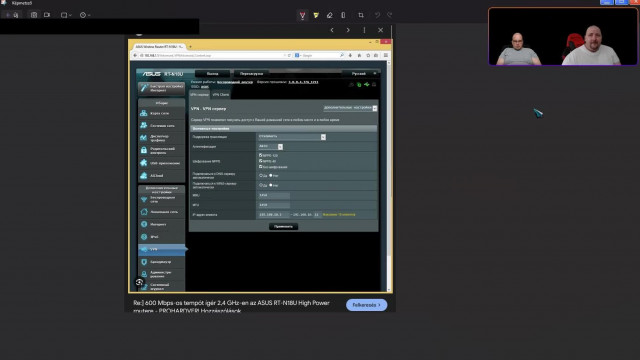Open the administration sidebar item
The height and width of the screenshot is (360, 640).
[x=162, y=274]
